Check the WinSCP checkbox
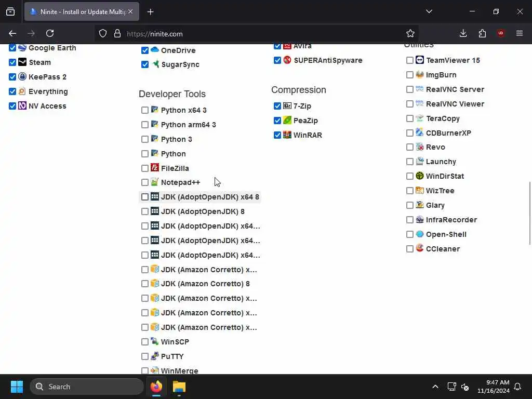This screenshot has height=399, width=532. [145, 342]
